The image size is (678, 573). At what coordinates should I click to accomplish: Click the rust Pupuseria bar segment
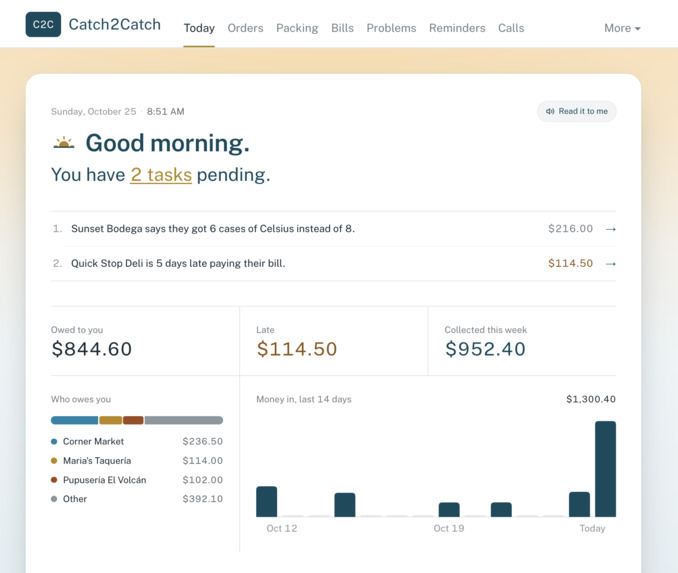pyautogui.click(x=133, y=420)
